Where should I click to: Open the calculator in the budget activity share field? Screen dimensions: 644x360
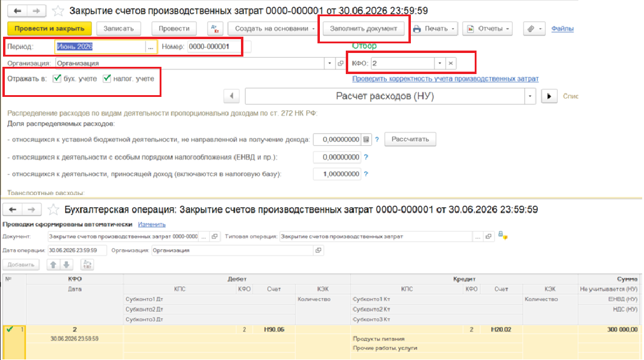click(366, 140)
